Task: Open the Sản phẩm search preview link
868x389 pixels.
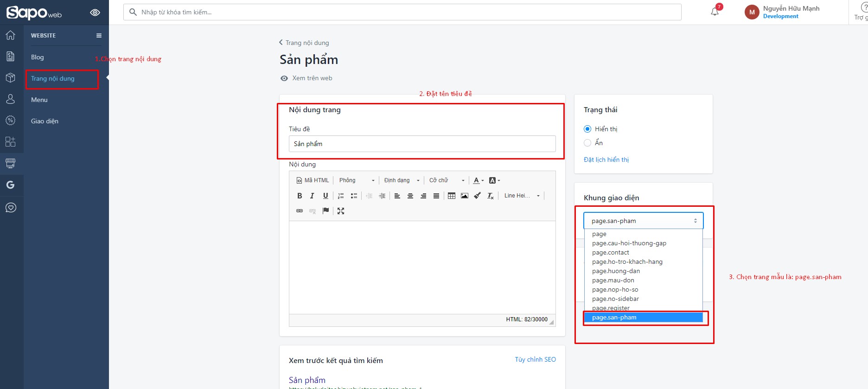Action: coord(307,380)
